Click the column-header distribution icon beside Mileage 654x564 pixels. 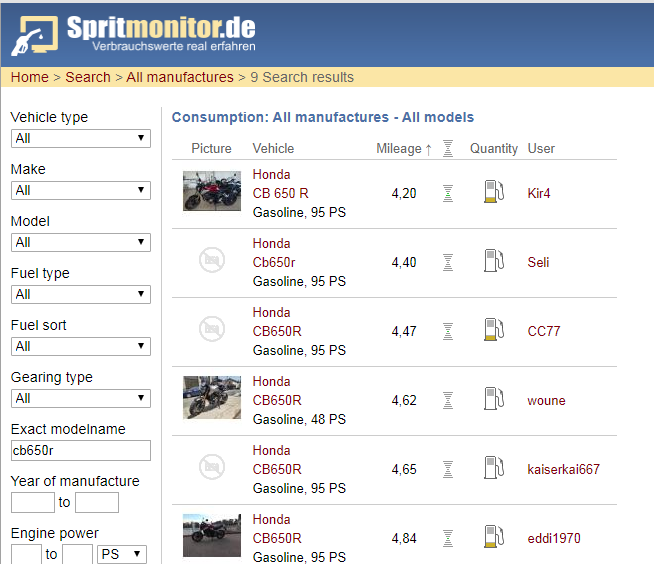[x=448, y=149]
